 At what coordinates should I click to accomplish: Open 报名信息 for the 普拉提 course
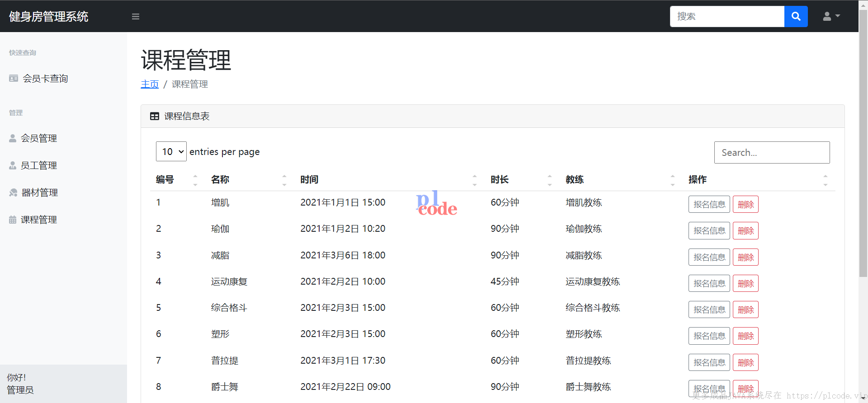tap(709, 362)
